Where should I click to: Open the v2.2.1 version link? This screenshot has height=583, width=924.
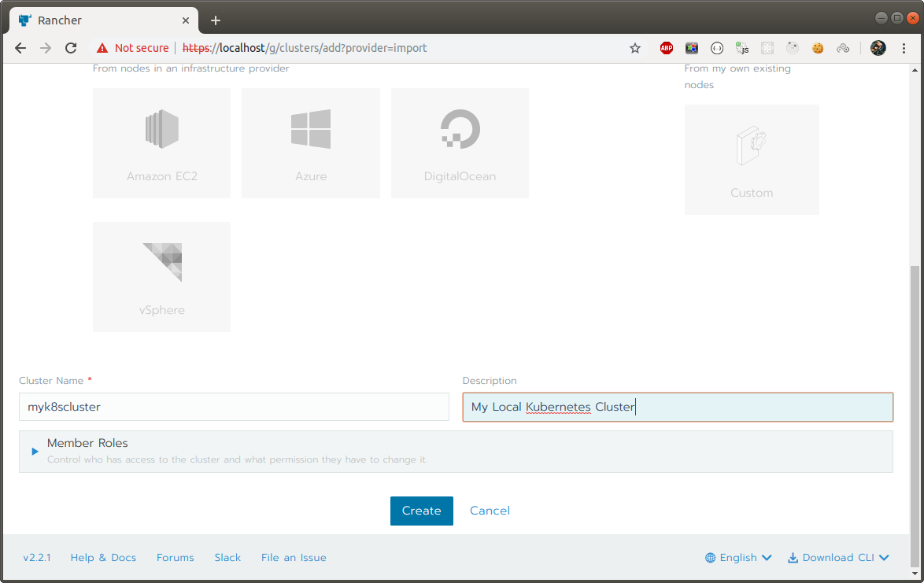[x=36, y=558]
